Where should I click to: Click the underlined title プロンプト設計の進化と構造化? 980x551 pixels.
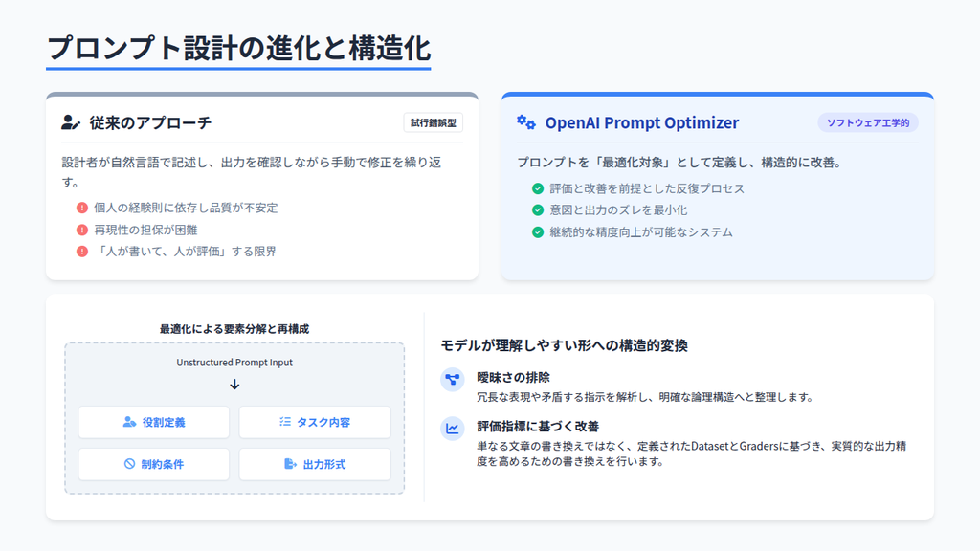241,43
